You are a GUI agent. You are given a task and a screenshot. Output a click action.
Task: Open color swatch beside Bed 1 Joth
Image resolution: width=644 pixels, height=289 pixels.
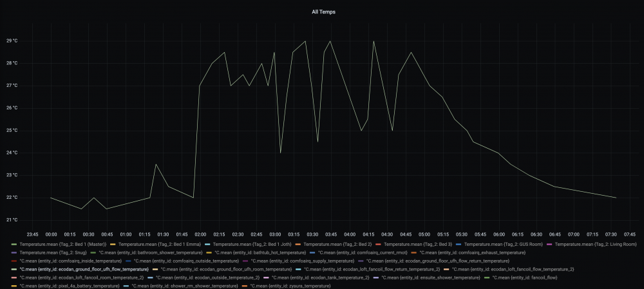[207, 244]
